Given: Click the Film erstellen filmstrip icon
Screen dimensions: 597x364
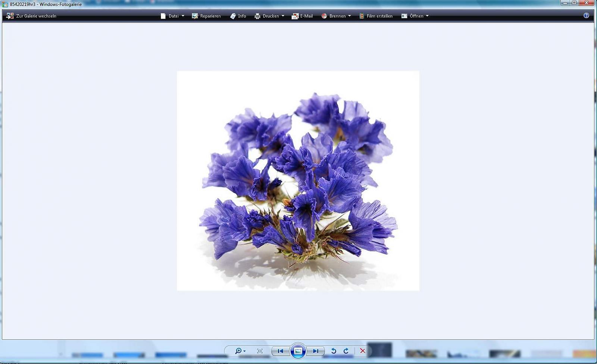Looking at the screenshot, I should [362, 16].
